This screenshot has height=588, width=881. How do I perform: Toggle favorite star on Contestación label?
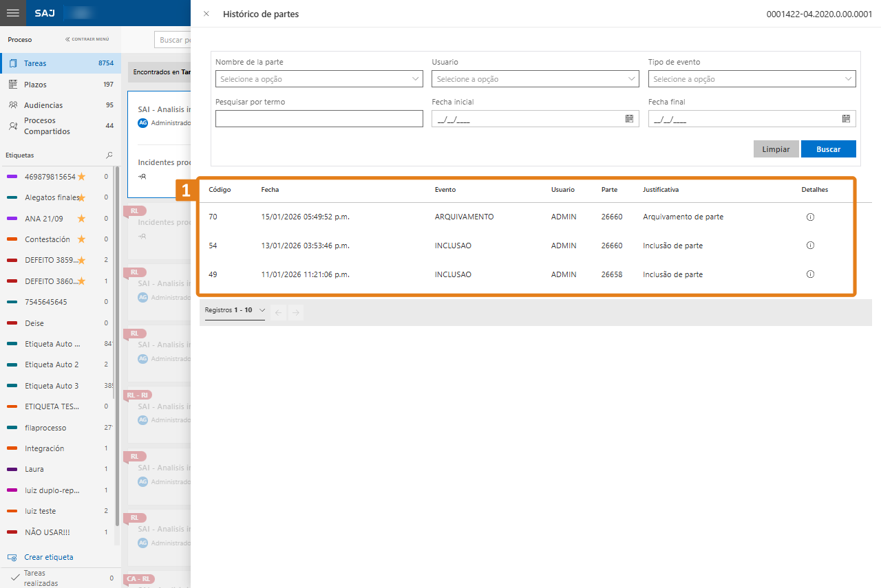pos(82,239)
